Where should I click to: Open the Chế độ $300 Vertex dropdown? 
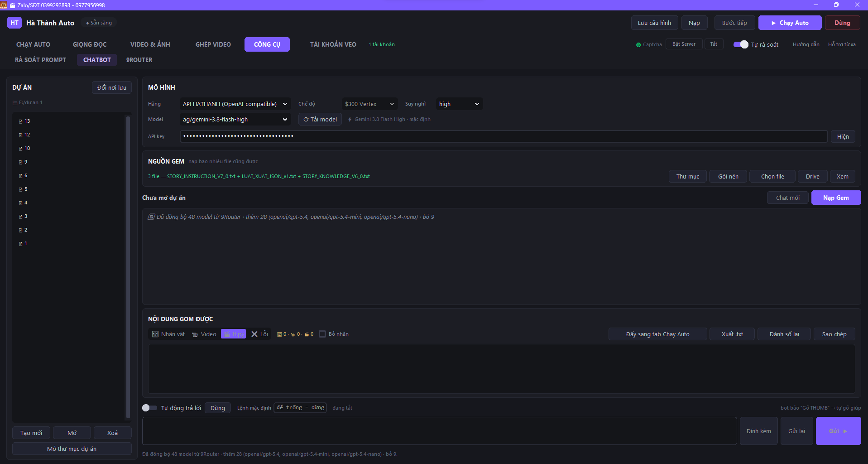pyautogui.click(x=369, y=104)
